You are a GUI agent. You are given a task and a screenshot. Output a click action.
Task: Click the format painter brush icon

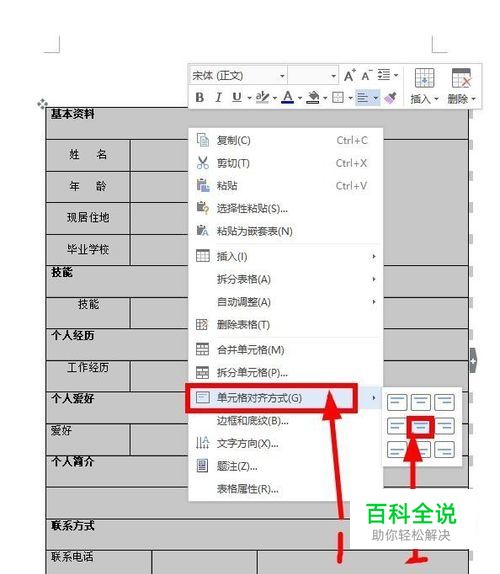[x=390, y=98]
